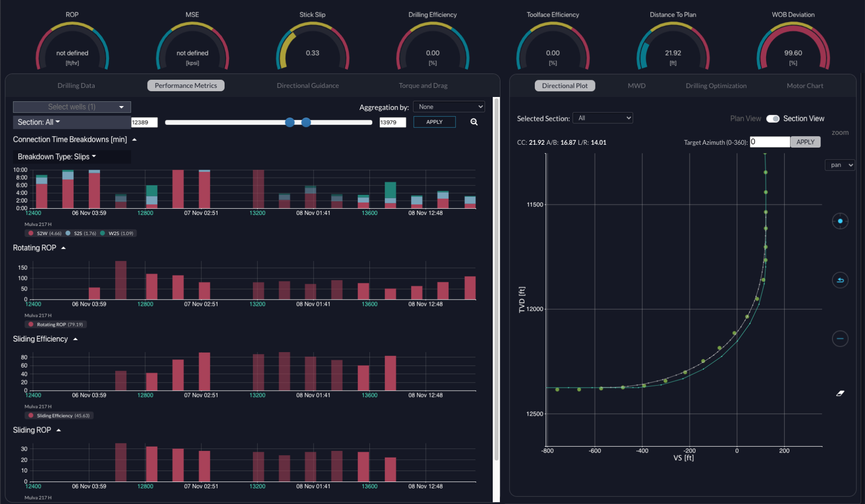Image resolution: width=865 pixels, height=504 pixels.
Task: Click APPLY next to depth range
Action: tap(434, 122)
